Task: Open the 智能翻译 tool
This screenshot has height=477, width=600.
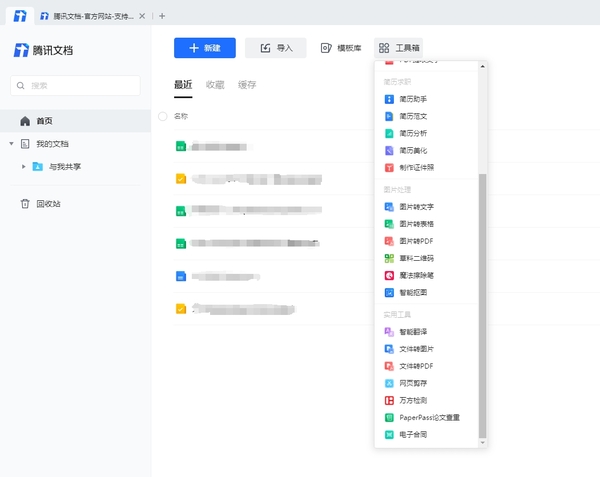Action: 413,332
